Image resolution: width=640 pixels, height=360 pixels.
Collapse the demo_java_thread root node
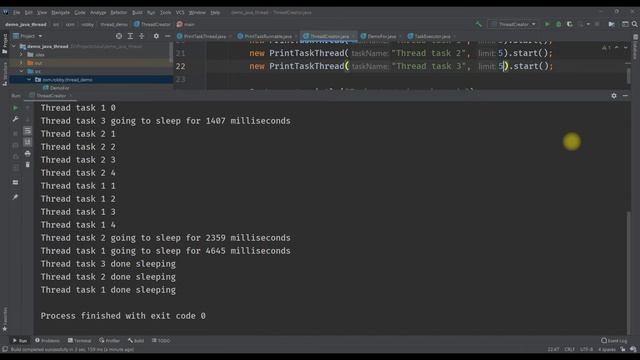14,47
